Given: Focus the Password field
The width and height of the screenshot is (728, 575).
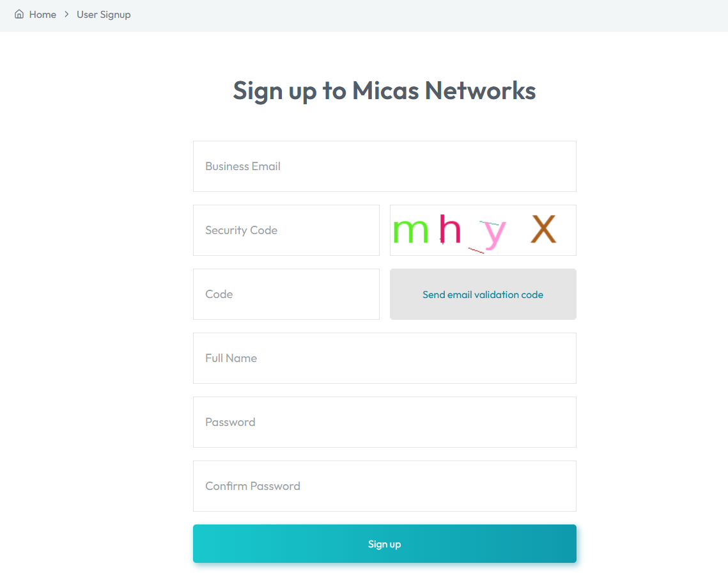Looking at the screenshot, I should point(384,422).
